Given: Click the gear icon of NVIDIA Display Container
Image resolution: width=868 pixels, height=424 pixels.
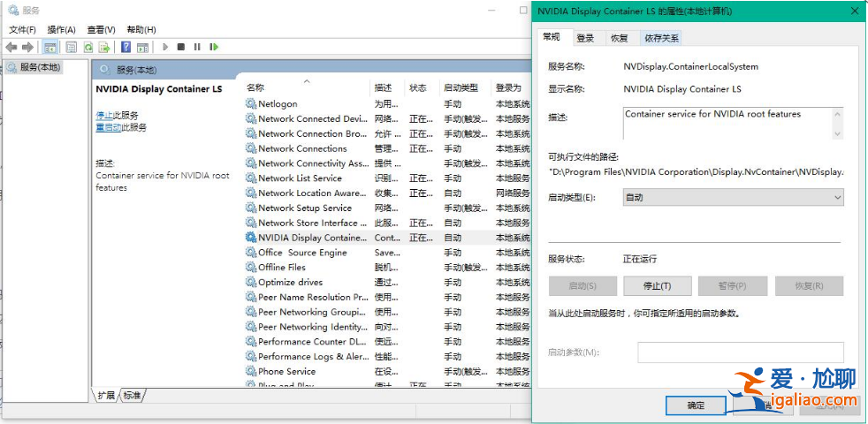Looking at the screenshot, I should 251,238.
